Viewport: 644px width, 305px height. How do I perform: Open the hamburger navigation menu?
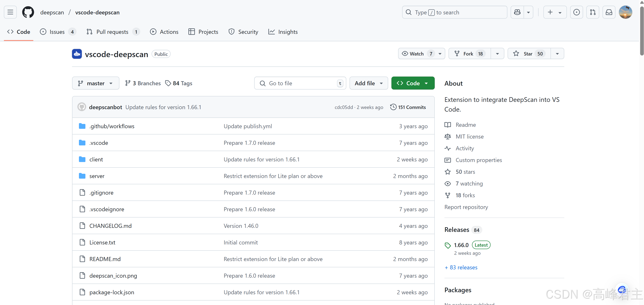click(10, 12)
